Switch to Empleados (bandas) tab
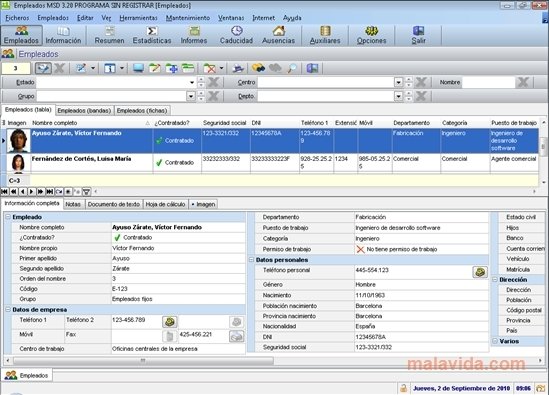Image resolution: width=549 pixels, height=395 pixels. point(84,110)
